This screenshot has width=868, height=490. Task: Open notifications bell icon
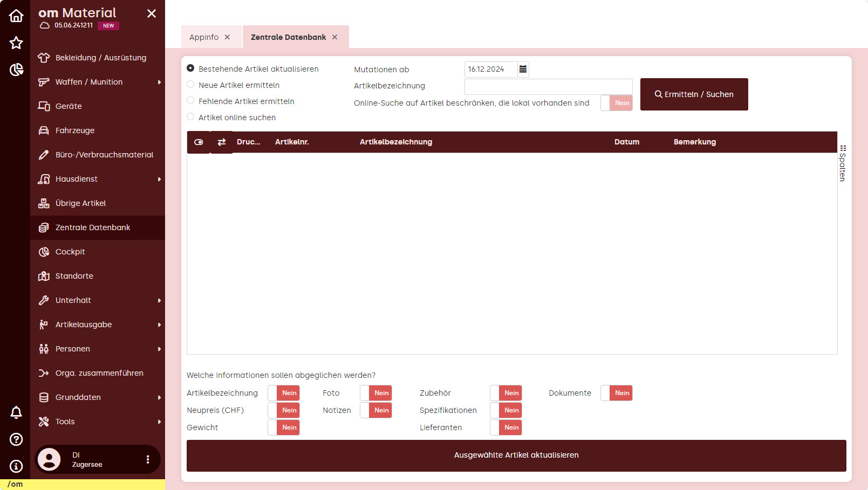(16, 412)
